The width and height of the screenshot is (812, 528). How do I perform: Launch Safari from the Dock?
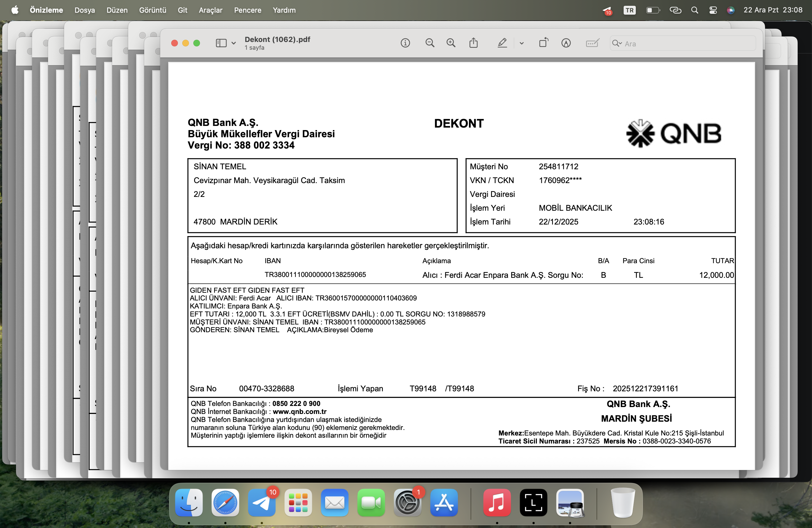(225, 502)
